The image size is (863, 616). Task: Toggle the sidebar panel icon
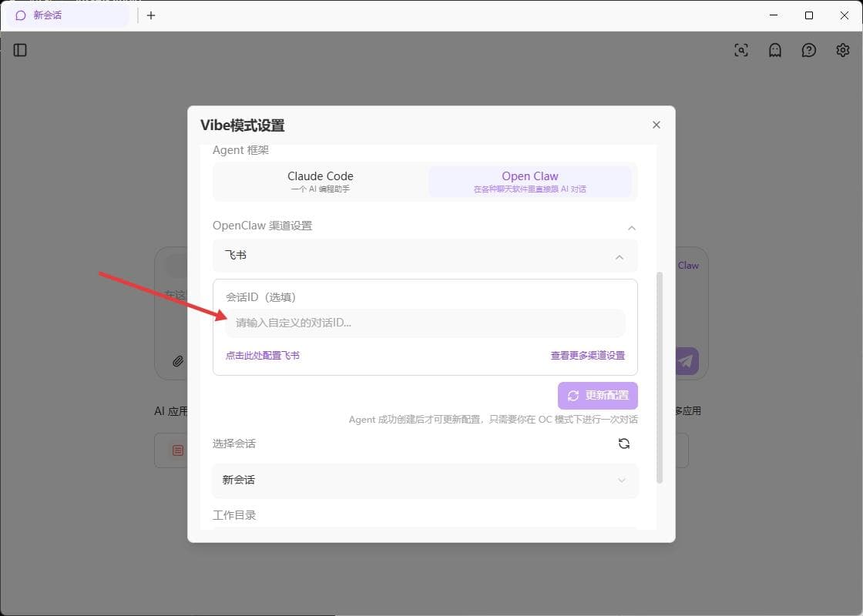20,50
